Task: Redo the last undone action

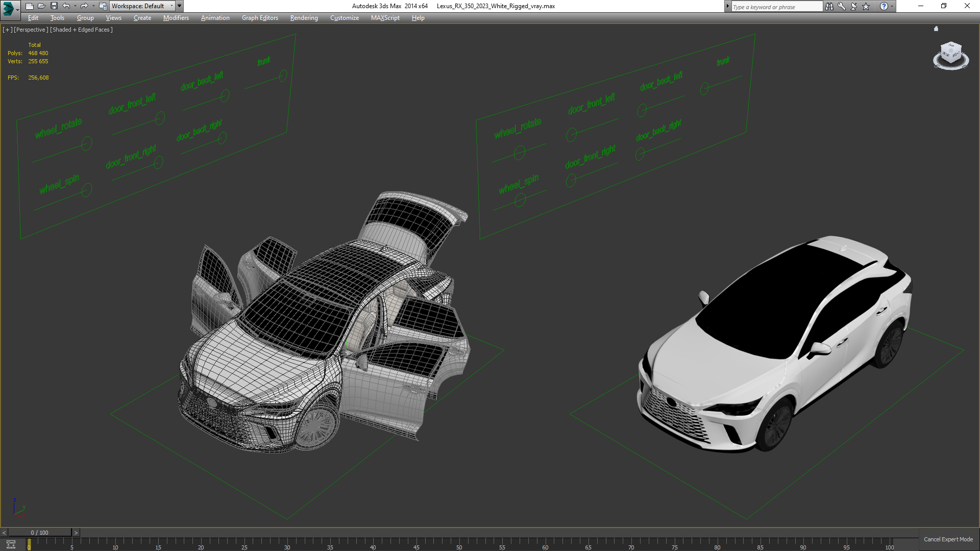Action: 84,6
